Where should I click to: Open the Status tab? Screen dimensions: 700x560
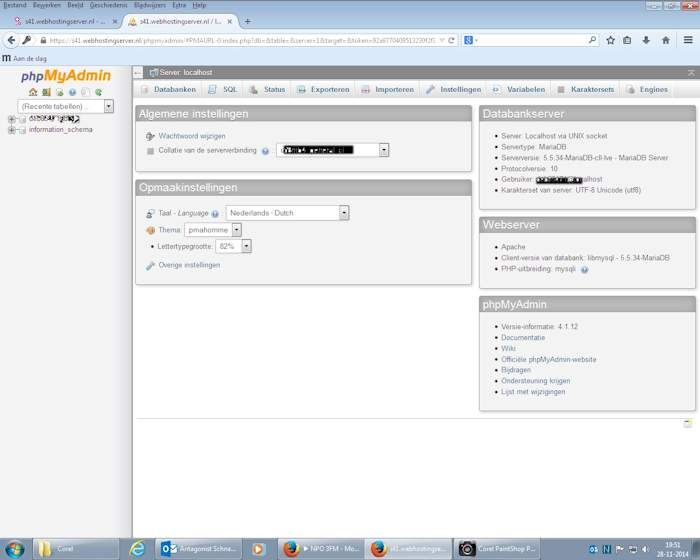coord(267,89)
